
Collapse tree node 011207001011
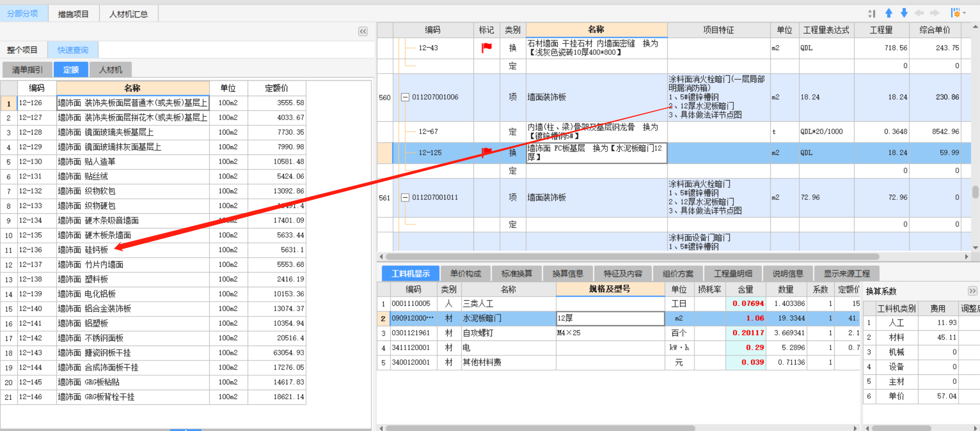[x=405, y=197]
